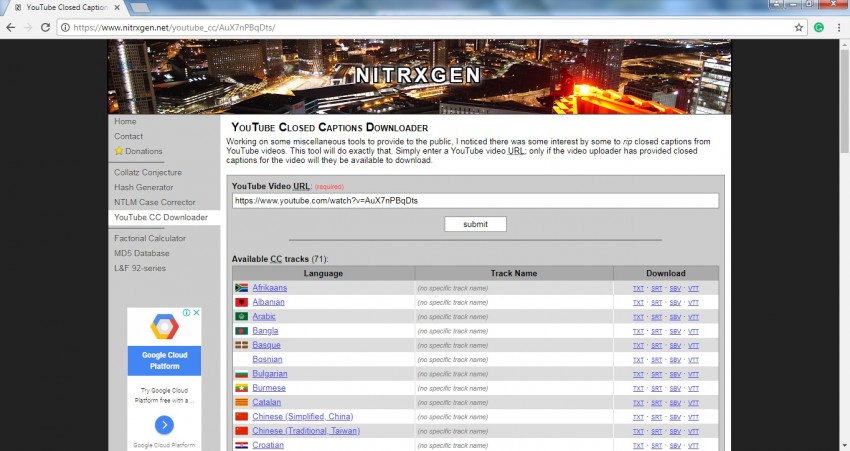Download Afrikaans captions as TXT

coord(638,288)
